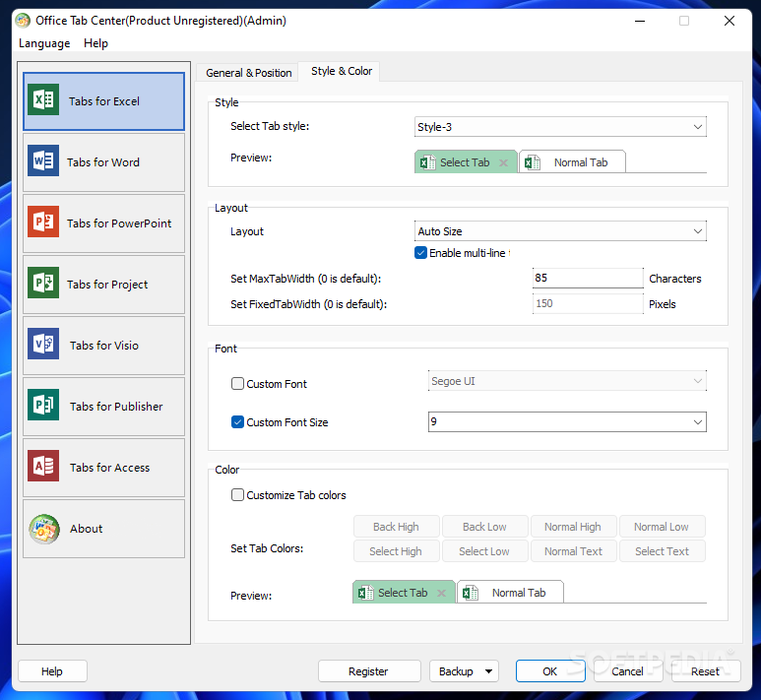The width and height of the screenshot is (761, 700).
Task: Click the Reset button
Action: (x=706, y=670)
